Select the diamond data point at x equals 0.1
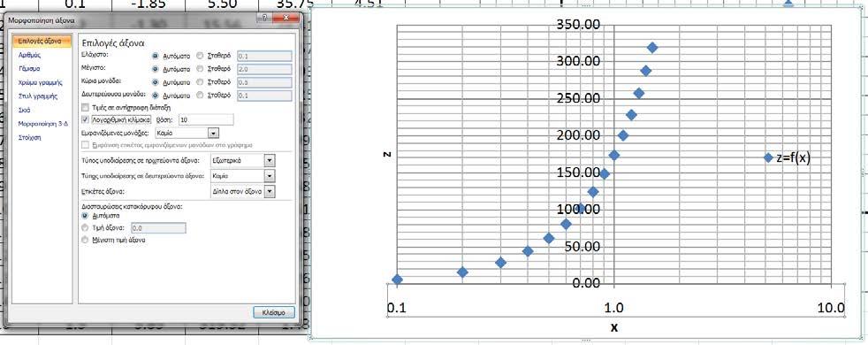The height and width of the screenshot is (345, 868). pos(398,280)
